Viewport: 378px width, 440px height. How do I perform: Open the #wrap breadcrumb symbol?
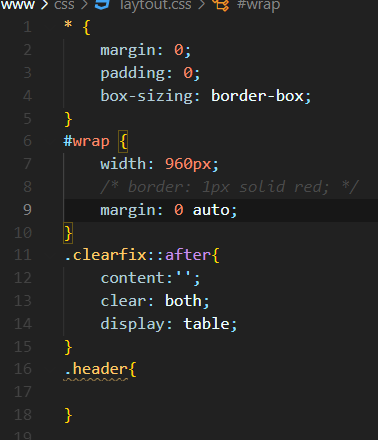pos(258,5)
